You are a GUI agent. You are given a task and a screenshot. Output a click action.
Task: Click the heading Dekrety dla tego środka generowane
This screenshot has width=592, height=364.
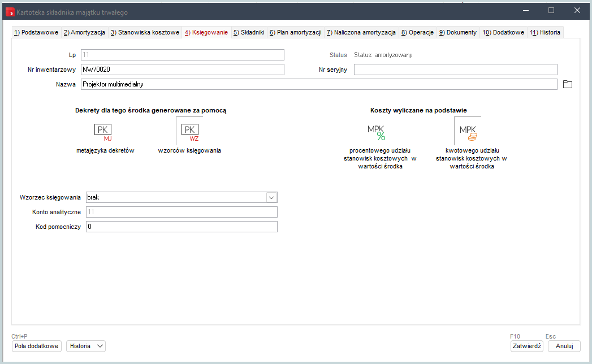tap(150, 110)
